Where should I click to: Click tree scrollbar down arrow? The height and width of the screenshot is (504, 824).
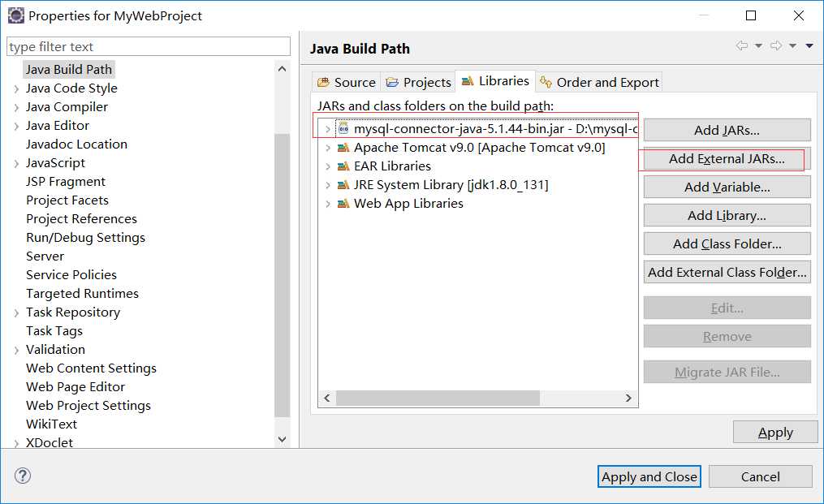[283, 439]
